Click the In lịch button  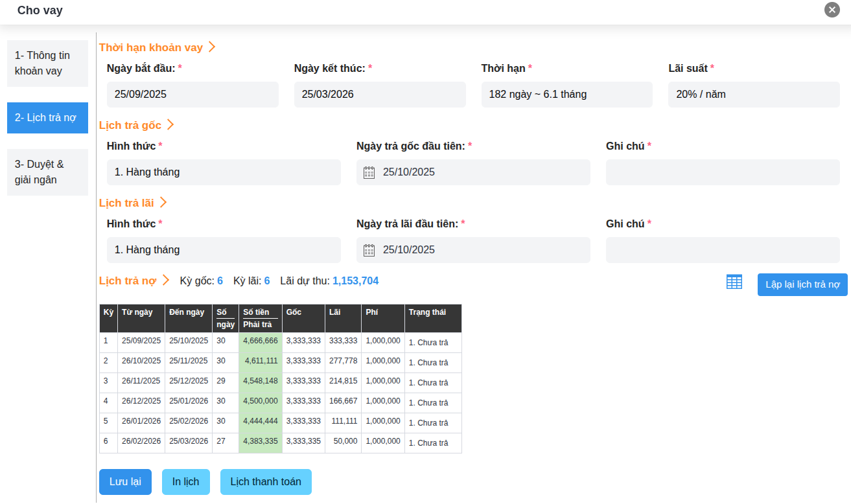(185, 482)
